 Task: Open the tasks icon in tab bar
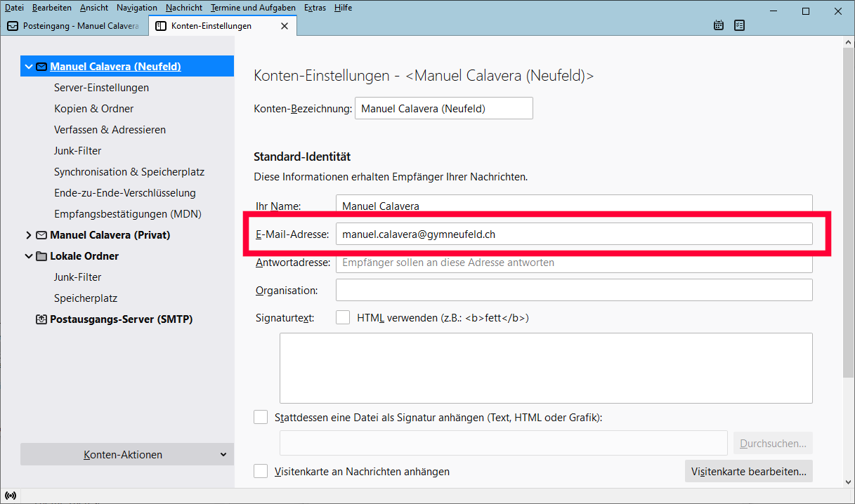(739, 26)
